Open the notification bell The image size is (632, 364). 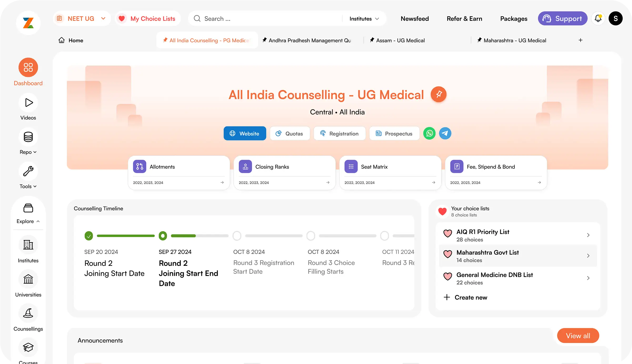(x=598, y=18)
